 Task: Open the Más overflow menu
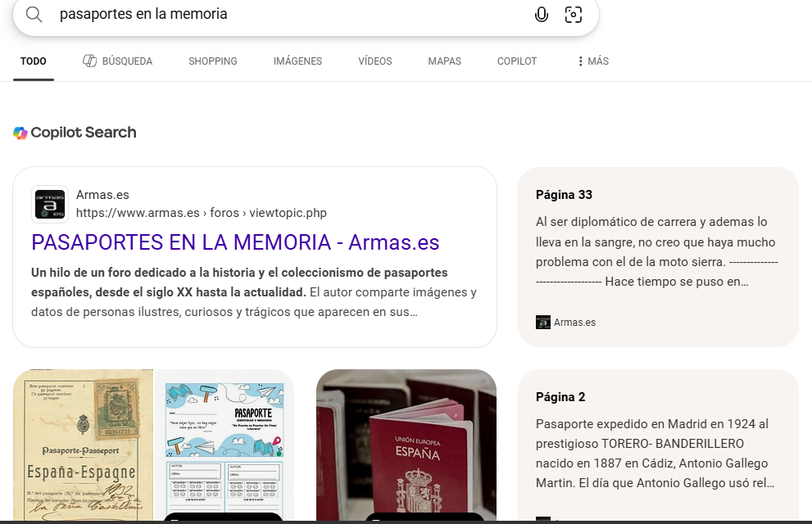593,61
